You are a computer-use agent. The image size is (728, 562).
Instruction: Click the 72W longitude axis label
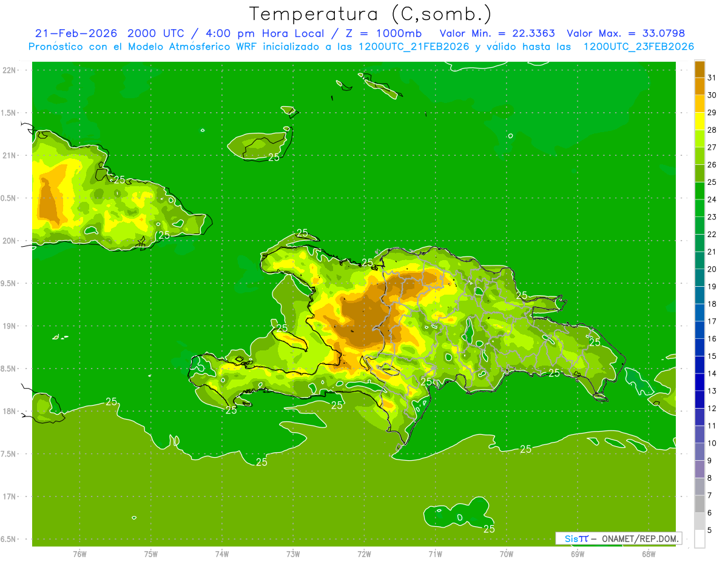364,554
